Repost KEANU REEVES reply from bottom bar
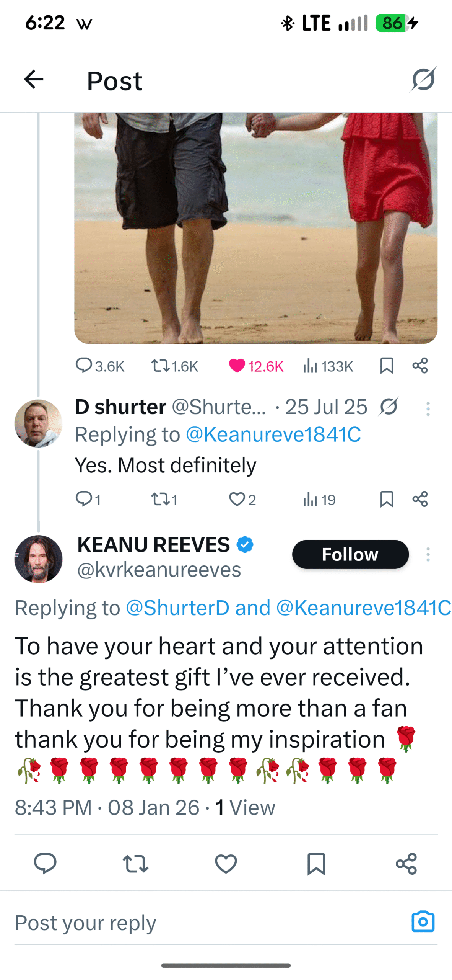Screen dimensions: 452x980 coord(135,864)
